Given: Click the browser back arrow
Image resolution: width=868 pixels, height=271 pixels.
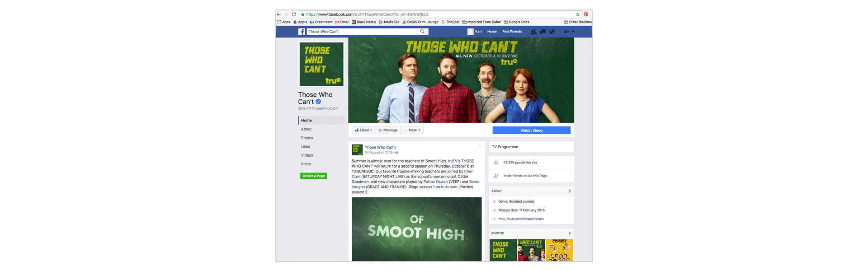Looking at the screenshot, I should [x=279, y=14].
